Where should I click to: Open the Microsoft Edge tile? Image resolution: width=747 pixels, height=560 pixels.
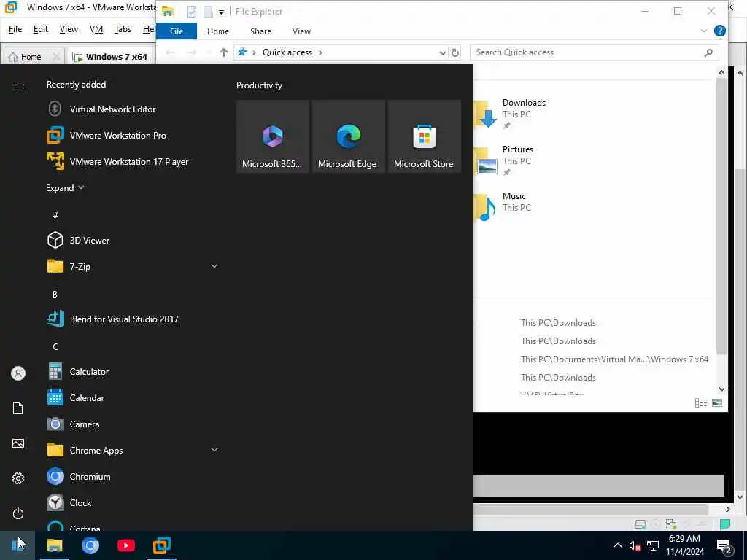tap(348, 136)
